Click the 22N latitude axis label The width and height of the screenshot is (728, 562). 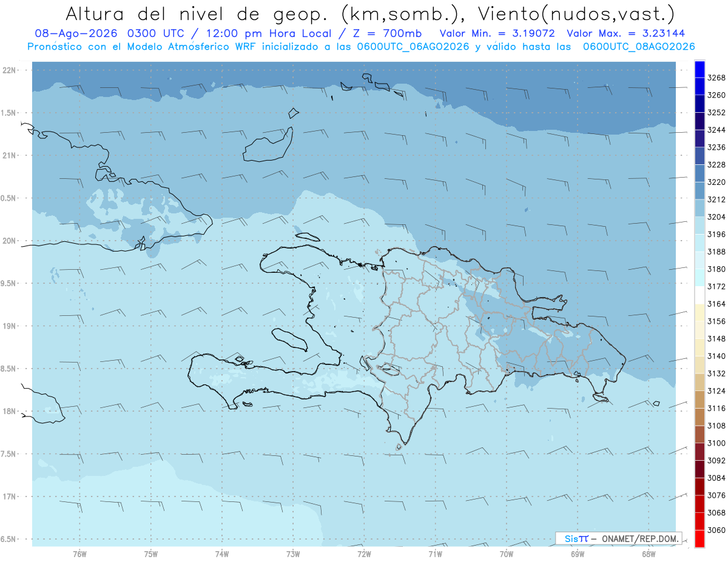[x=9, y=70]
